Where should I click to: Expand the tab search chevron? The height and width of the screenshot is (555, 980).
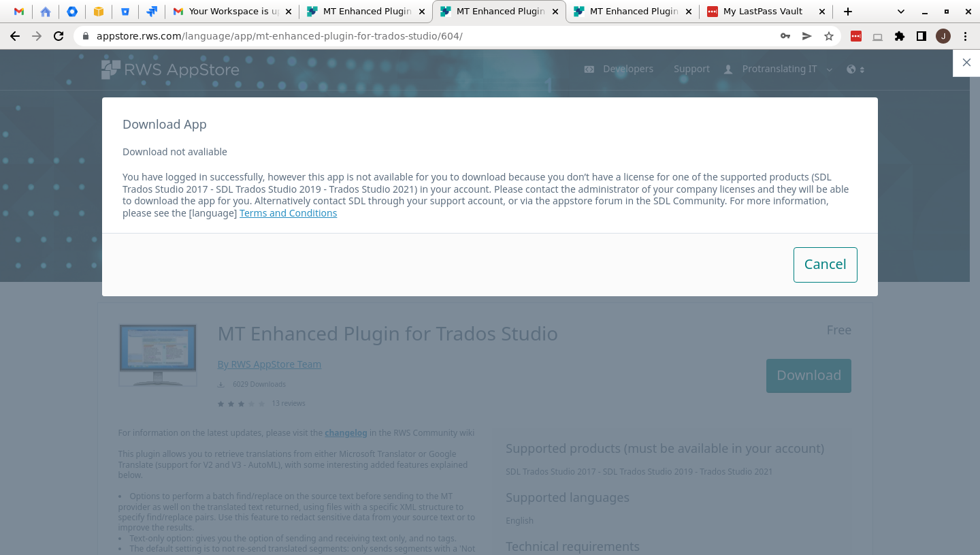[x=901, y=12]
